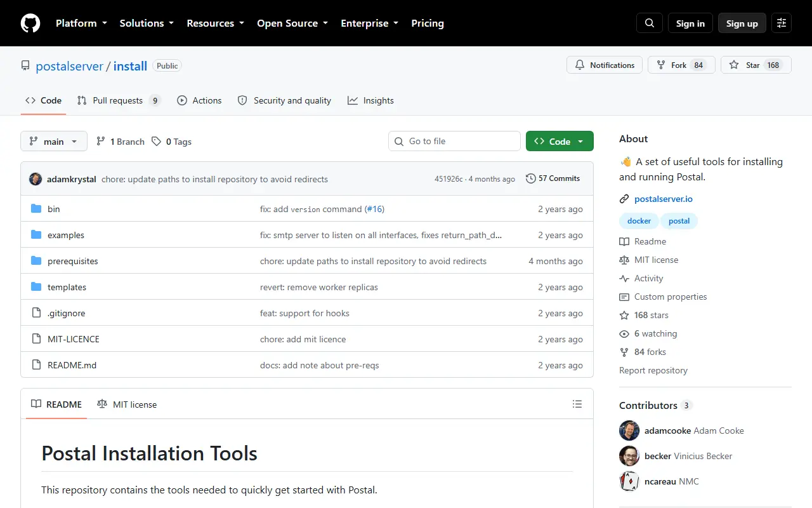This screenshot has height=508, width=812.
Task: Click the bin folder icon
Action: [x=36, y=209]
